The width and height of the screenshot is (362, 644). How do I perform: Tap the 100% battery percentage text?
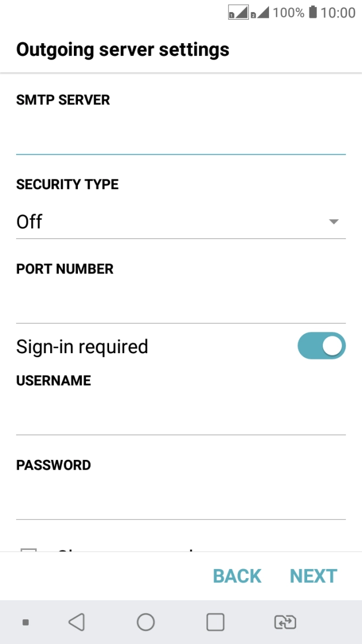288,13
